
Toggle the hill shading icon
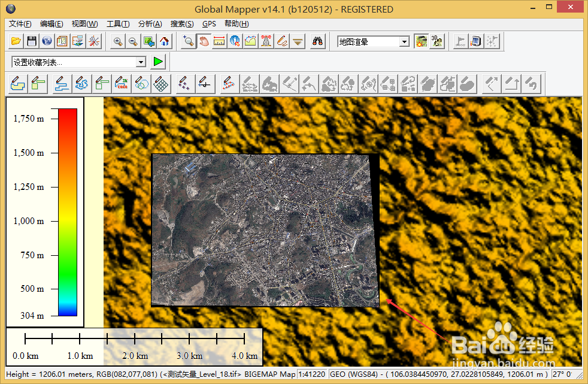(x=421, y=41)
